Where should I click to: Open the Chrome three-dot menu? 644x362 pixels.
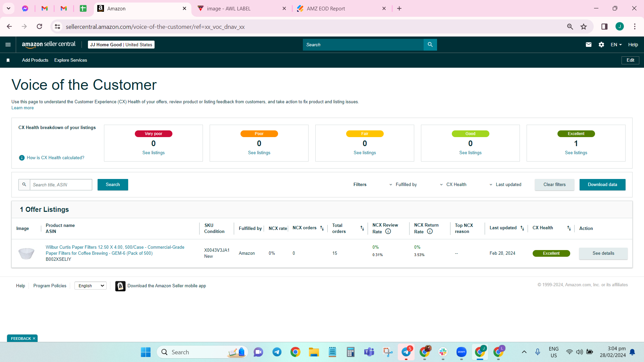(x=635, y=27)
